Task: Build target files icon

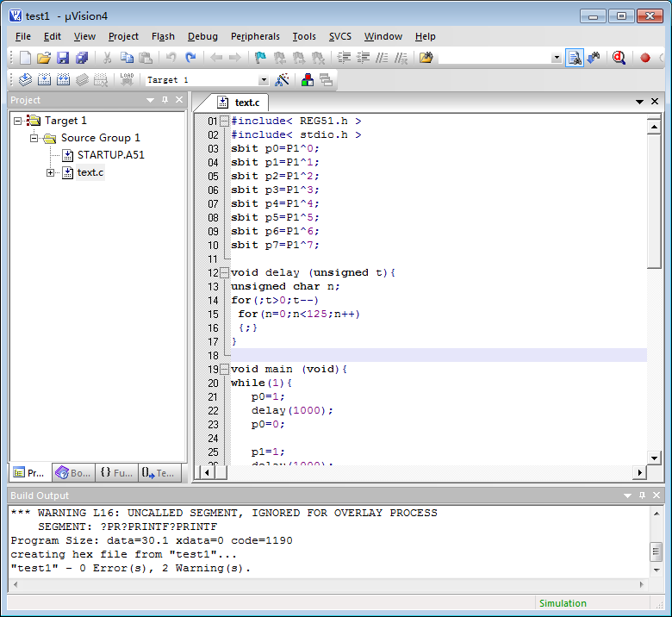Action: point(45,80)
